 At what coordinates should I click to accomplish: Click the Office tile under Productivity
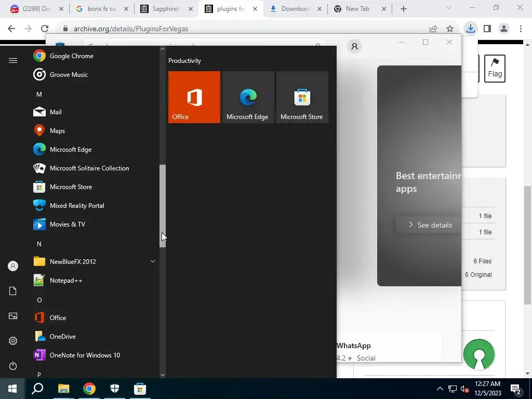pyautogui.click(x=194, y=97)
